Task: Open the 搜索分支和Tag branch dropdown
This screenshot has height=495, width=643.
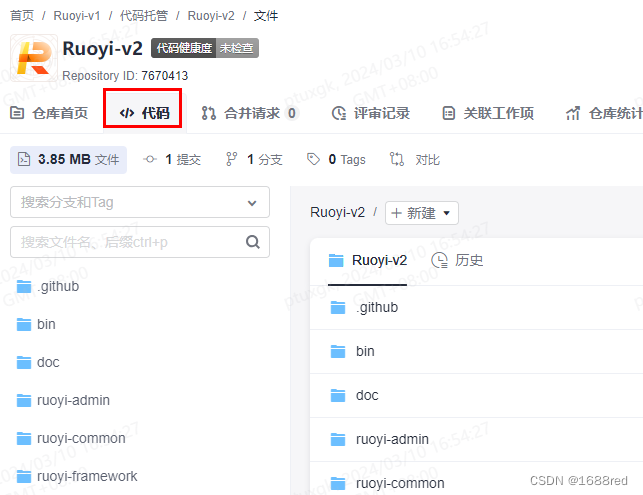Action: click(x=140, y=202)
